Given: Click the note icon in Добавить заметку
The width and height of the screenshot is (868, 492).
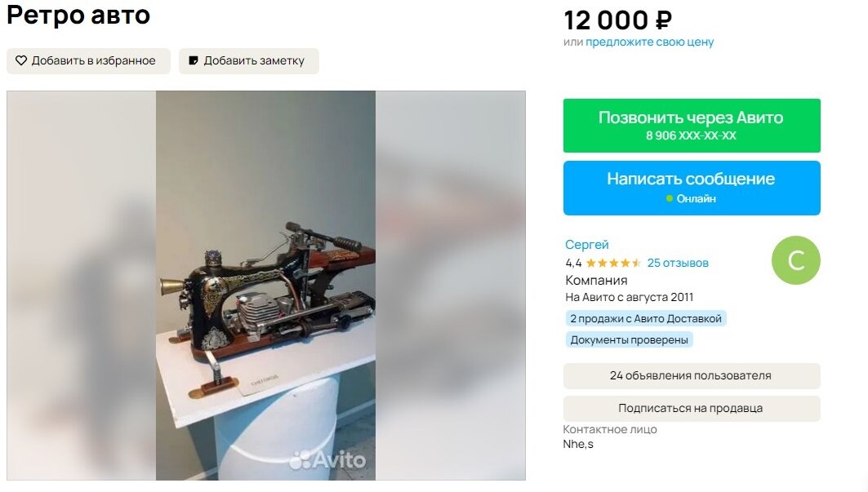Looking at the screenshot, I should (194, 61).
